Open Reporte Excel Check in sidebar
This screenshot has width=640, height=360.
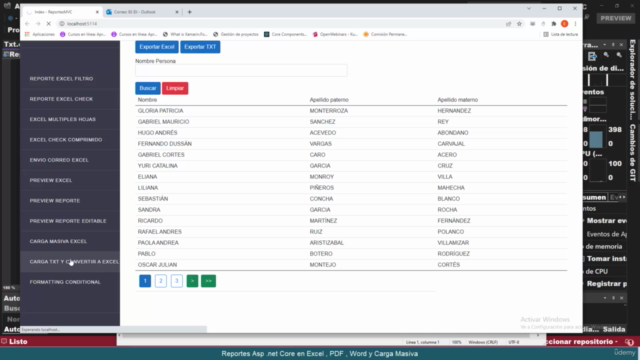(x=61, y=99)
